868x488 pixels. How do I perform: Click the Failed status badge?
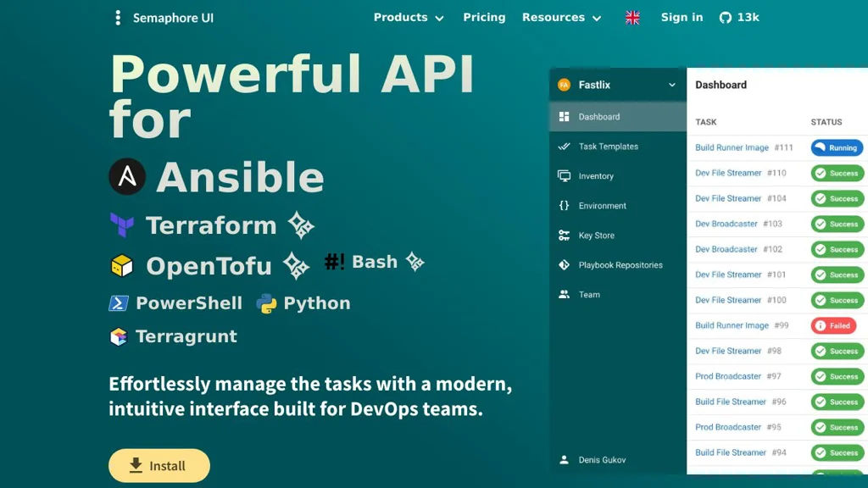click(833, 326)
